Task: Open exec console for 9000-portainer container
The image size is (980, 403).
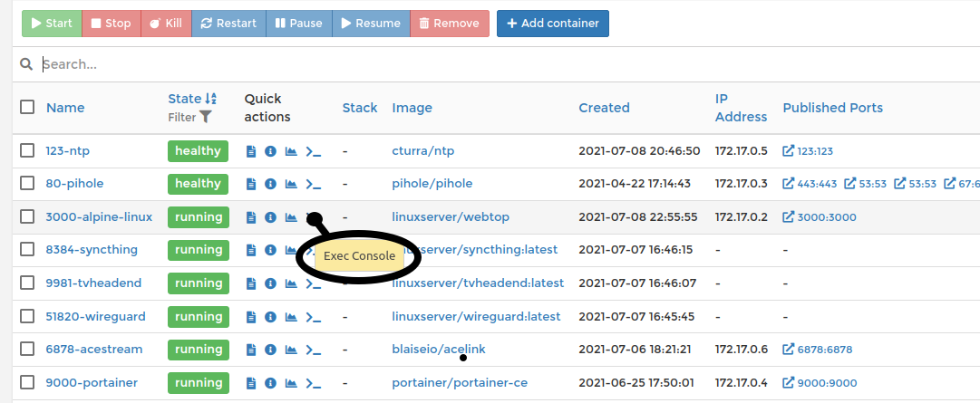Action: [314, 383]
